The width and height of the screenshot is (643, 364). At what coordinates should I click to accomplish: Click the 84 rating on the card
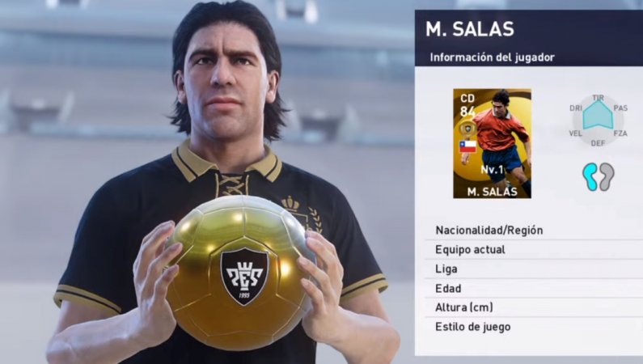[467, 112]
